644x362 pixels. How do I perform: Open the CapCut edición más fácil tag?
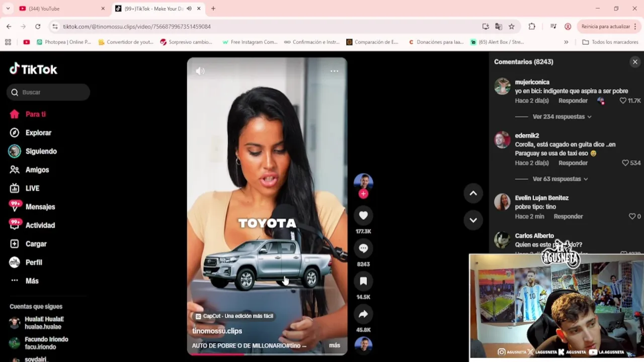click(x=234, y=316)
